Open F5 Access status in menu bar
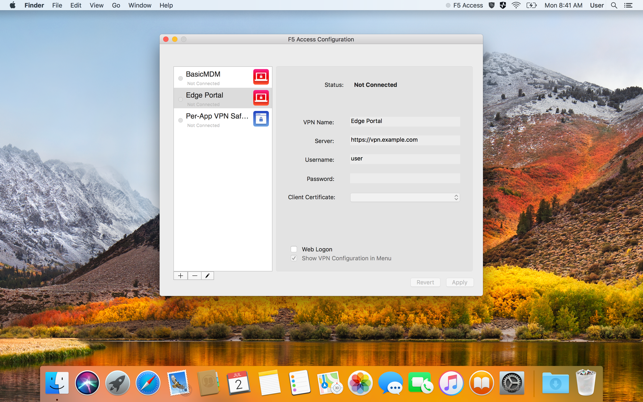This screenshot has width=643, height=402. [464, 6]
